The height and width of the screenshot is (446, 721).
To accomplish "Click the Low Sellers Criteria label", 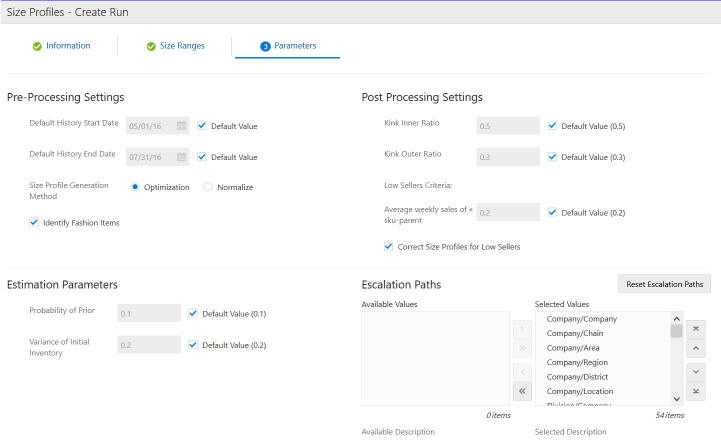I will tap(418, 185).
